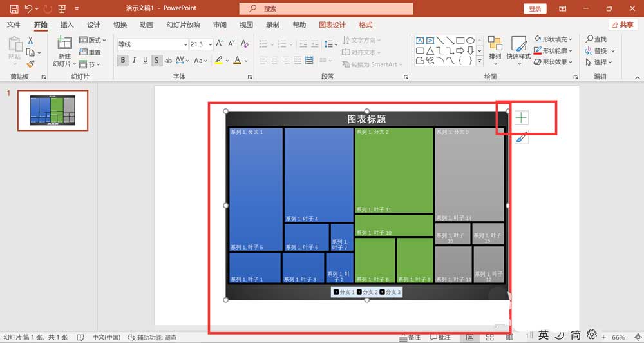Click the Format Painter brush icon

tap(30, 64)
